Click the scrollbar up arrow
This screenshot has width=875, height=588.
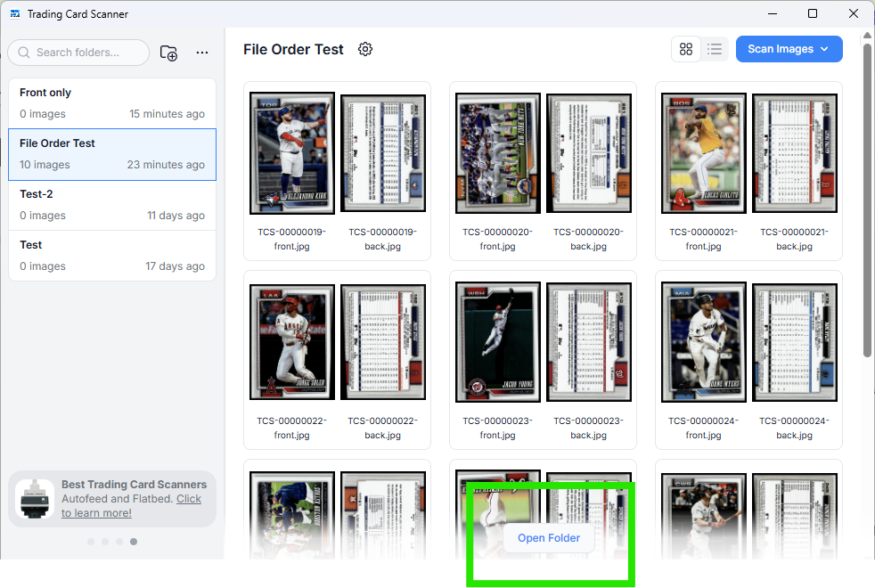(867, 35)
